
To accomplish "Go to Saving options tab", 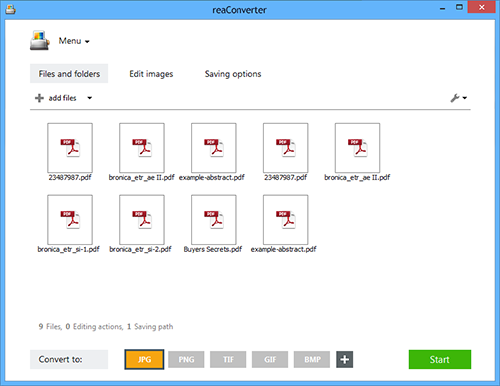I will (233, 74).
